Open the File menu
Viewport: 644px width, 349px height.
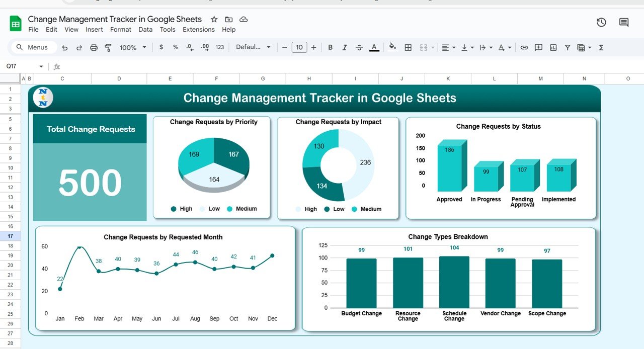click(33, 30)
